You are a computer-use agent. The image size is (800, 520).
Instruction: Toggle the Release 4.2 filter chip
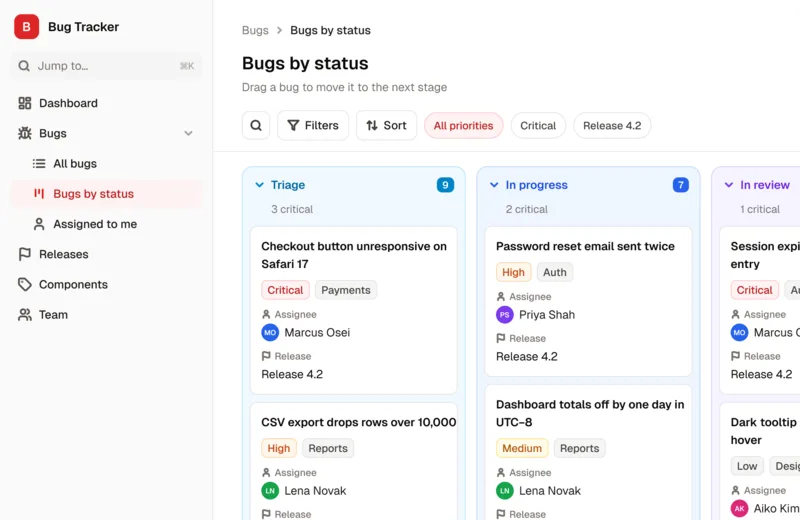pyautogui.click(x=612, y=126)
